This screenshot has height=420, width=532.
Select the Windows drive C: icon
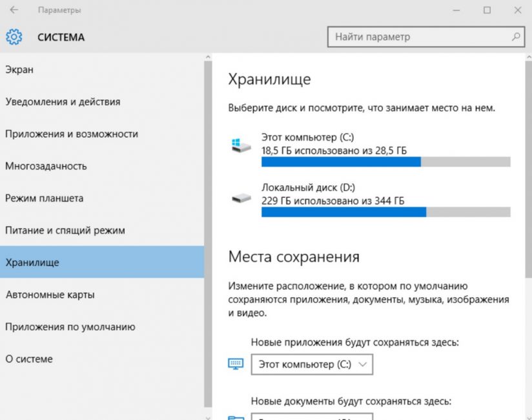(x=241, y=145)
